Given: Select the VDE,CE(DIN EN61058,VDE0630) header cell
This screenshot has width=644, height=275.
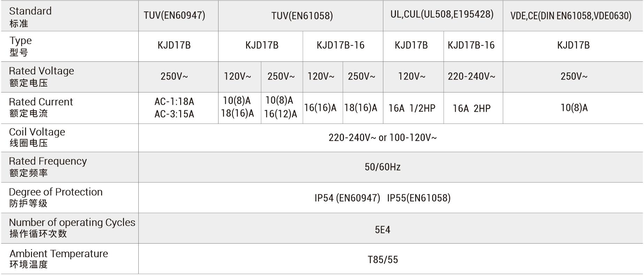Looking at the screenshot, I should [x=571, y=16].
